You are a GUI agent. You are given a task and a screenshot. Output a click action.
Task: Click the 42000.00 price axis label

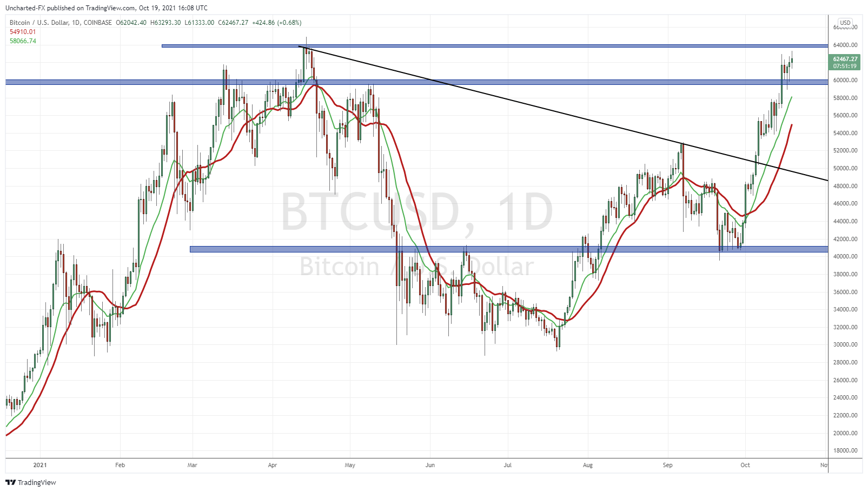click(x=845, y=239)
